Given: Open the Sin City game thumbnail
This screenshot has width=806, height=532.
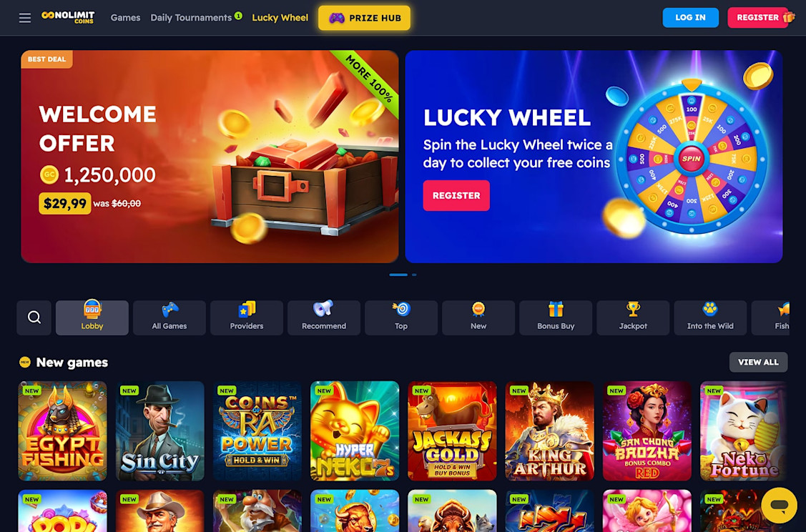Looking at the screenshot, I should tap(160, 430).
